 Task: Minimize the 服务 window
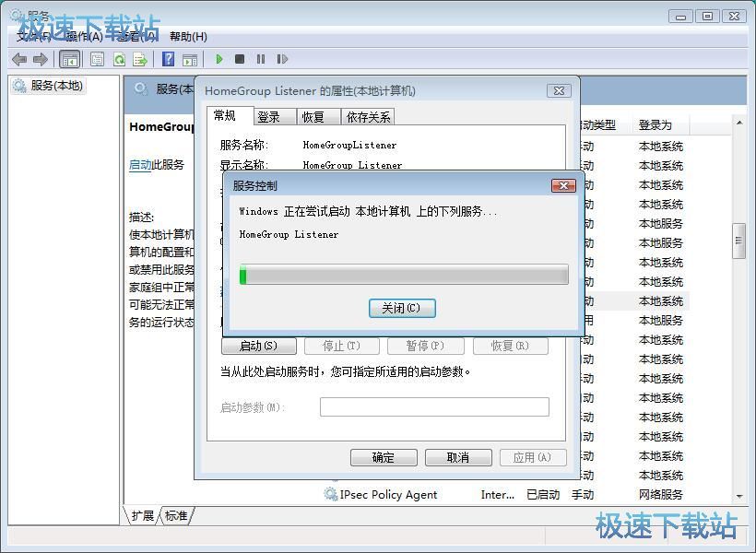pyautogui.click(x=680, y=17)
